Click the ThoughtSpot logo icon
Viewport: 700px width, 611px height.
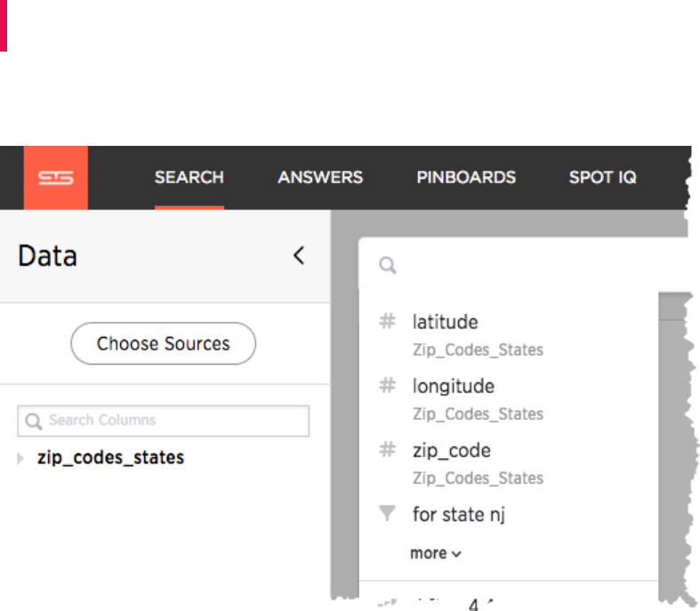[56, 178]
